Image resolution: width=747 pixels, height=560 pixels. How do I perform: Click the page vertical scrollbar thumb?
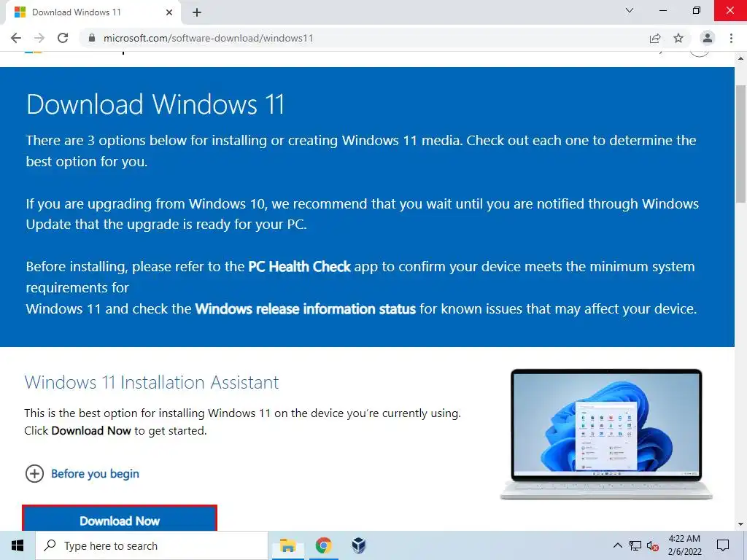[740, 143]
